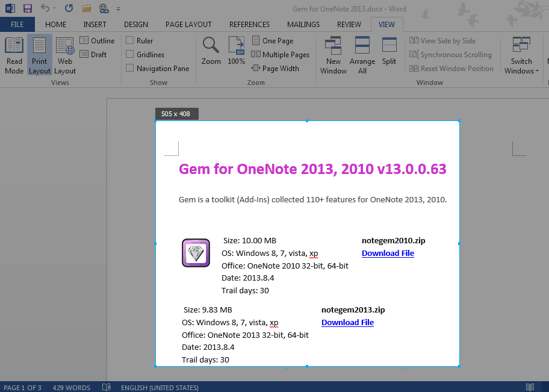Click PAGE 1 OF 3 in status bar
Screen dimensions: 549x392
[22, 387]
